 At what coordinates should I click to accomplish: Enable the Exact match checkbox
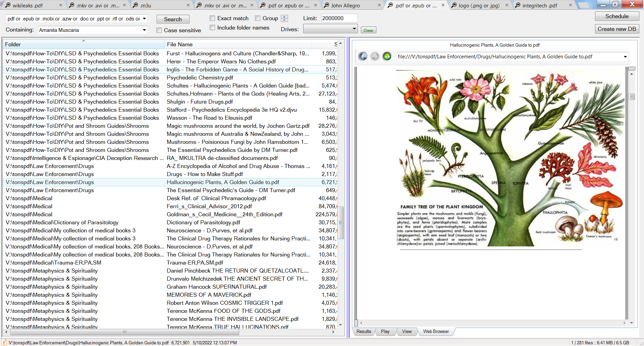click(212, 18)
